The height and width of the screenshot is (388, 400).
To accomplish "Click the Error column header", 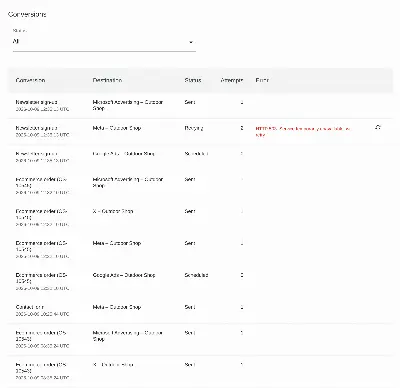I will pyautogui.click(x=262, y=80).
